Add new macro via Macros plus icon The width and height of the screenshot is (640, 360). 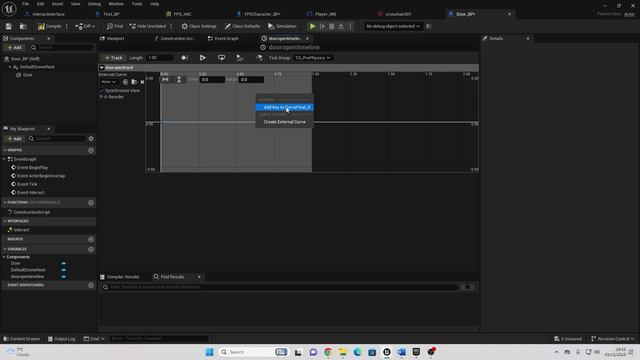(x=91, y=239)
